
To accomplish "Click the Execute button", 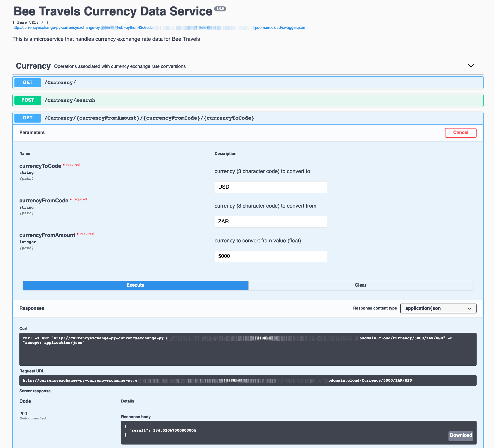I will pos(135,285).
